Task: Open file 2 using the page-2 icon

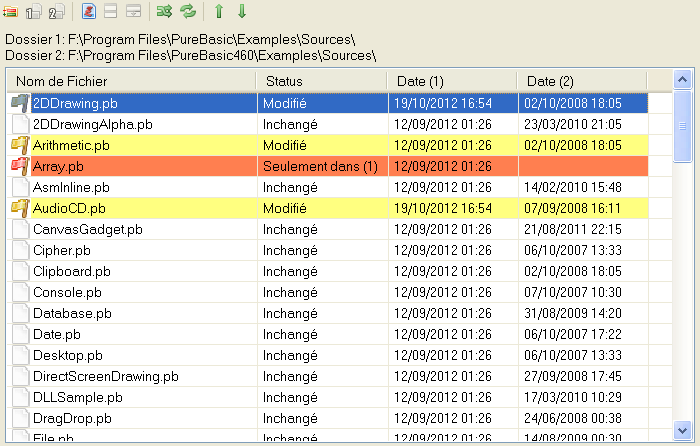Action: (57, 12)
